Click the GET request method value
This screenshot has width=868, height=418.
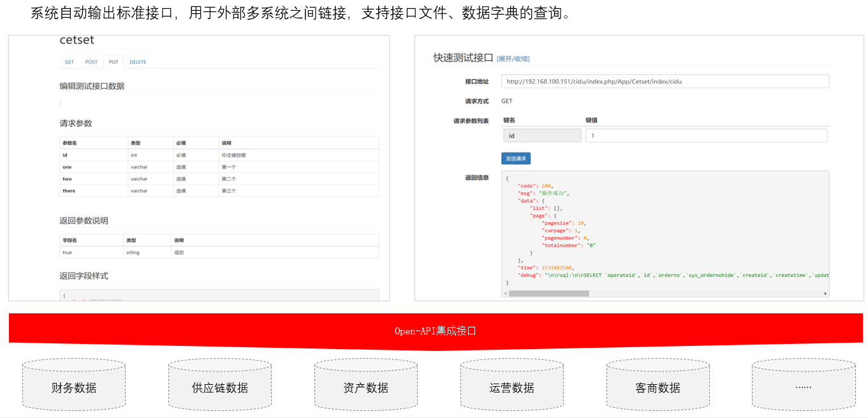[x=506, y=101]
